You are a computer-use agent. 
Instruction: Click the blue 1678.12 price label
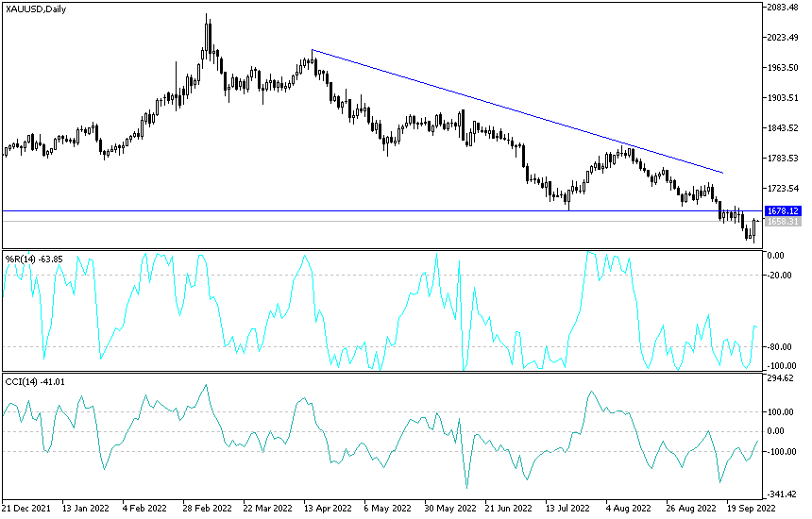pyautogui.click(x=783, y=210)
